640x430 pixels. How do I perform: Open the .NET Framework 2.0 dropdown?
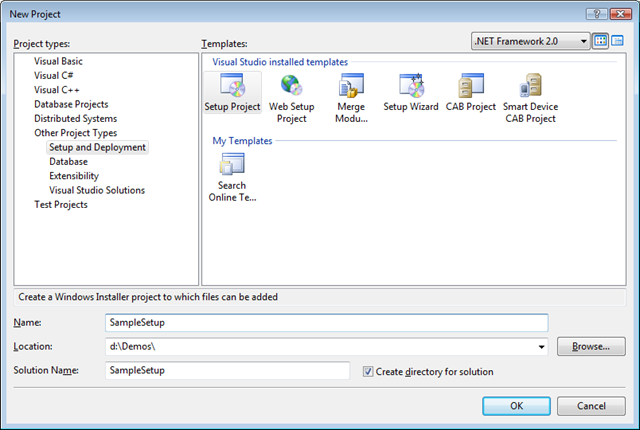tap(530, 41)
